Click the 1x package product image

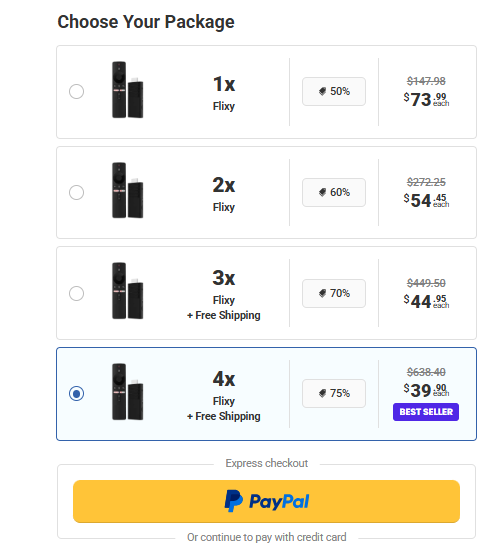[x=127, y=90]
